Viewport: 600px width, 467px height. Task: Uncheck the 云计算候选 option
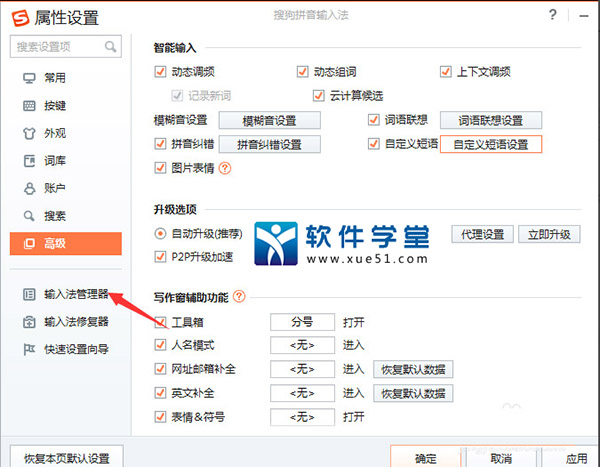click(318, 95)
